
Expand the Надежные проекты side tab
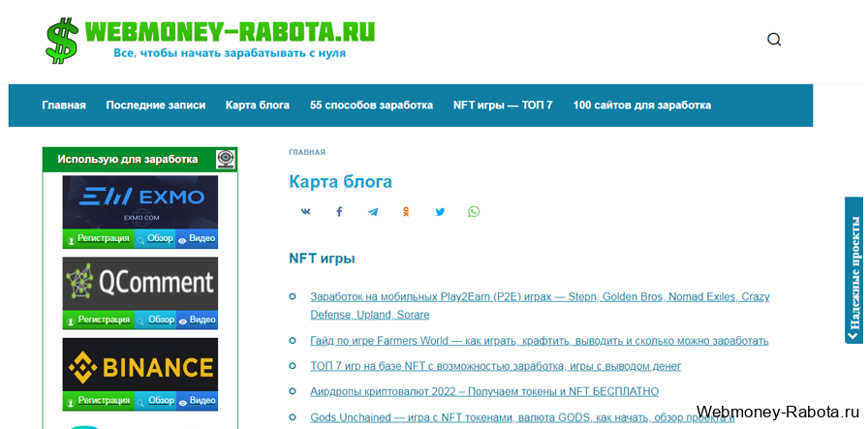pos(853,270)
